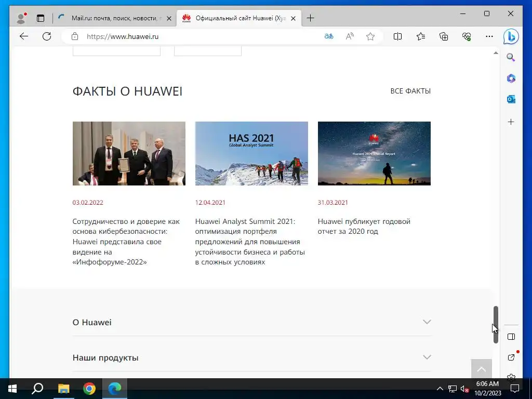Click the page vertical scrollbar thumb
532x399 pixels.
496,325
